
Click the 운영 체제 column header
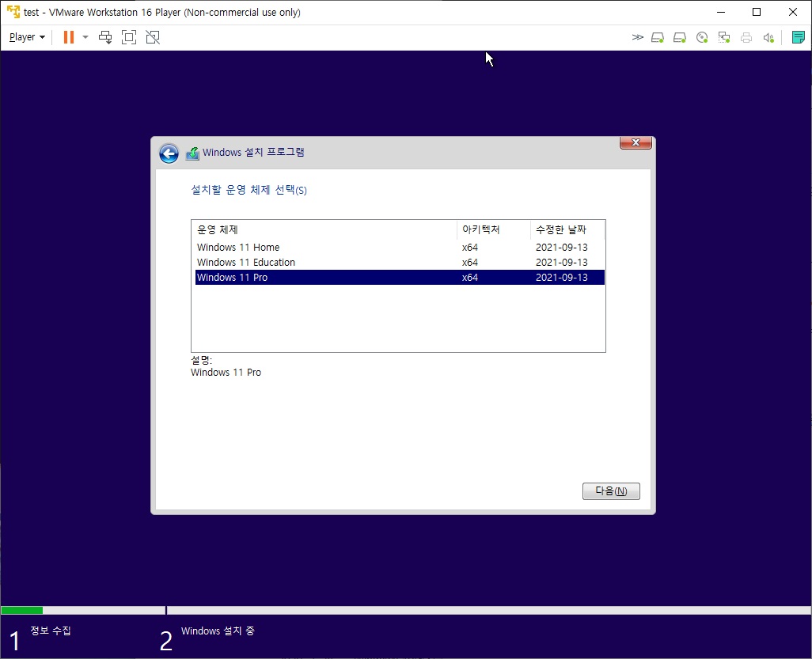click(324, 229)
